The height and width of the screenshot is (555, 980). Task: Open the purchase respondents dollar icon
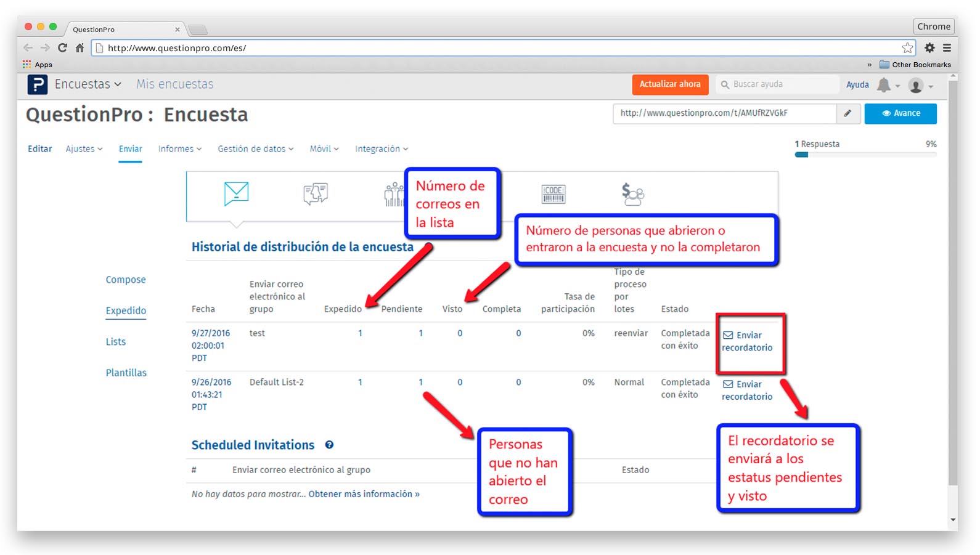click(x=632, y=194)
